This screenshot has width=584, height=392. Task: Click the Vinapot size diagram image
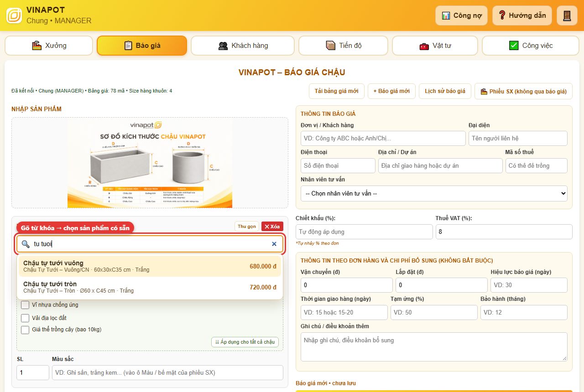[x=150, y=163]
